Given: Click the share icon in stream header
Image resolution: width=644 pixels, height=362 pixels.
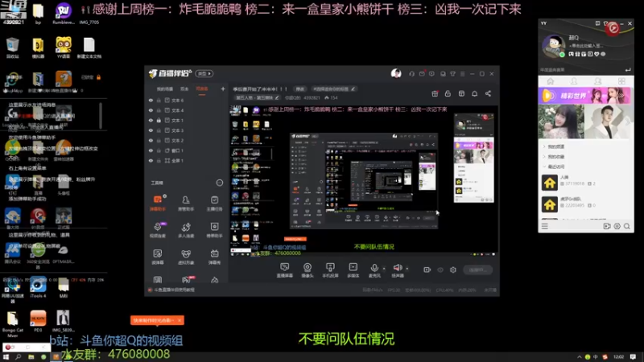Looking at the screenshot, I should pos(488,93).
